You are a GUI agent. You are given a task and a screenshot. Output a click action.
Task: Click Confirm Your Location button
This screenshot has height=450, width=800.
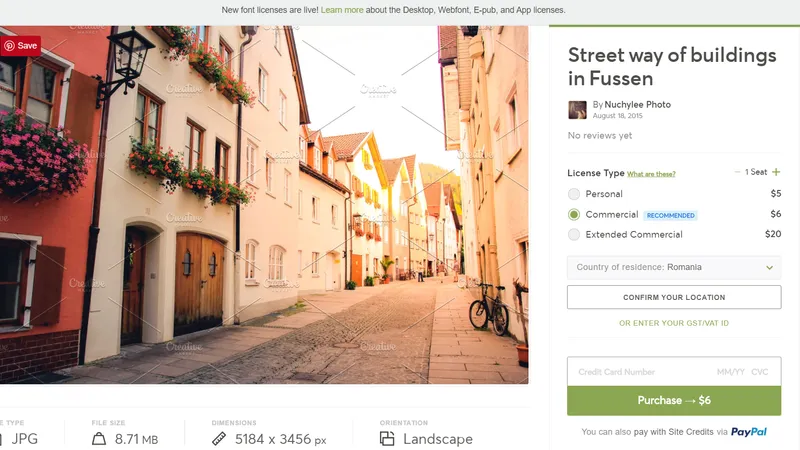click(x=674, y=297)
